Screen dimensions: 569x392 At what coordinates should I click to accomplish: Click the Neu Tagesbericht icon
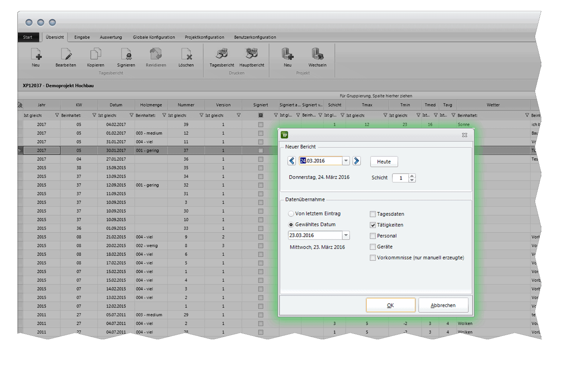(x=36, y=54)
